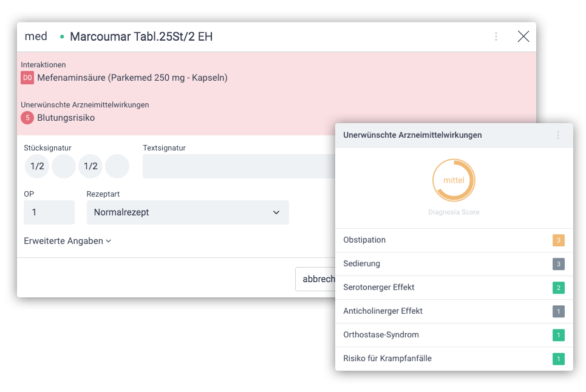586x392 pixels.
Task: Select the second empty Stücksignatur circle
Action: [64, 166]
